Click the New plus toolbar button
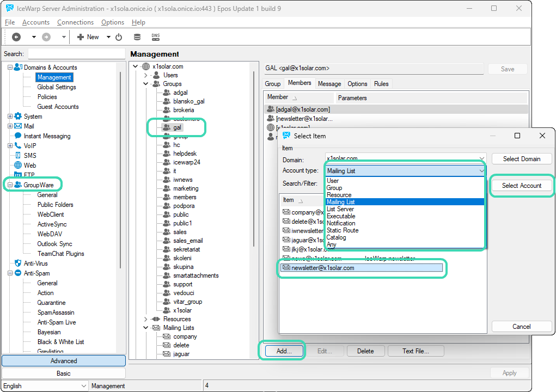 [x=88, y=37]
